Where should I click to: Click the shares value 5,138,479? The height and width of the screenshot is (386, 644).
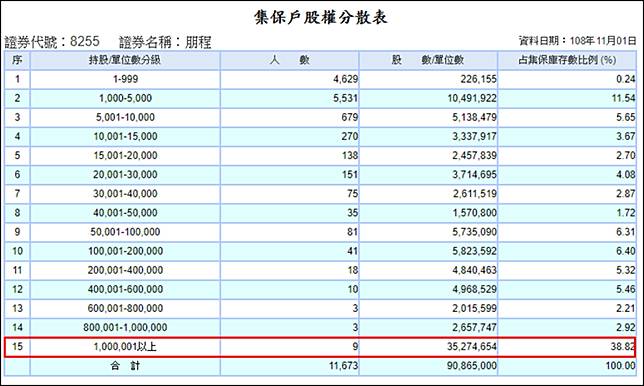point(474,117)
